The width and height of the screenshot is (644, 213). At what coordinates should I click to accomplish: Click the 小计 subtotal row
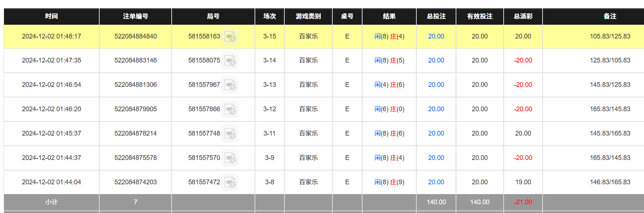click(51, 202)
